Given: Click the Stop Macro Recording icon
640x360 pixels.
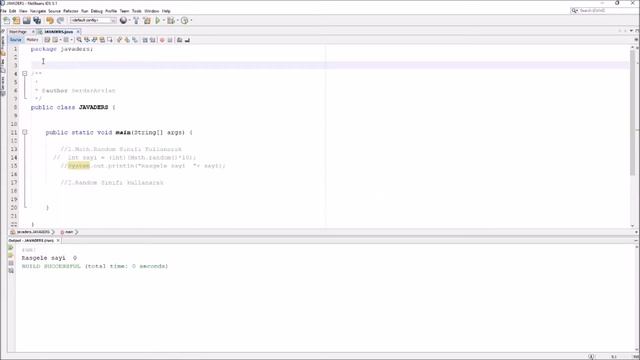Looking at the screenshot, I should (x=170, y=40).
